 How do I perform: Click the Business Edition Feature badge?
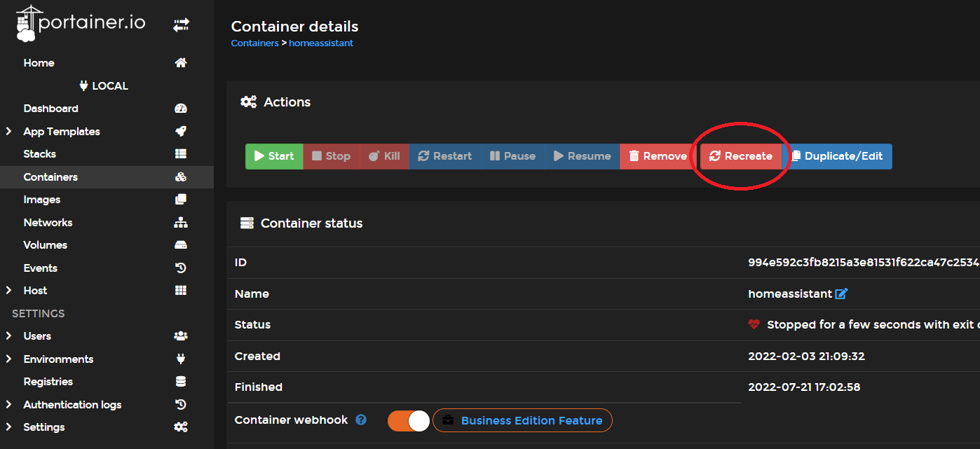pyautogui.click(x=522, y=420)
